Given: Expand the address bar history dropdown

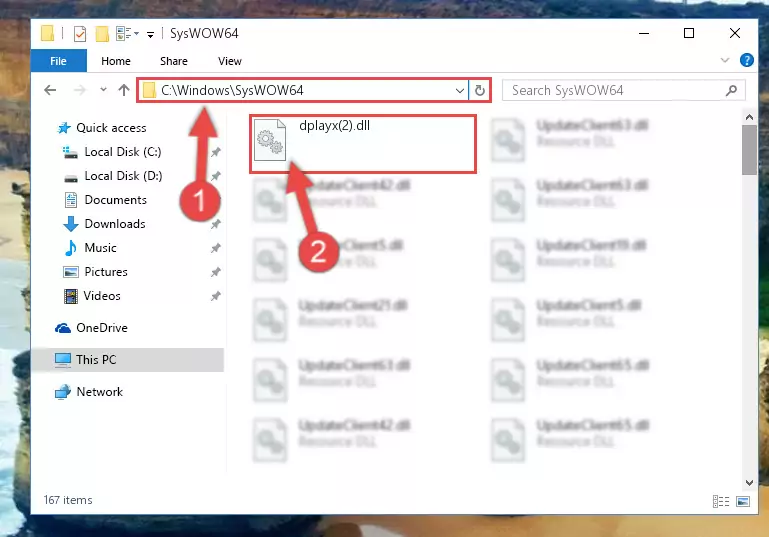Looking at the screenshot, I should click(x=460, y=90).
